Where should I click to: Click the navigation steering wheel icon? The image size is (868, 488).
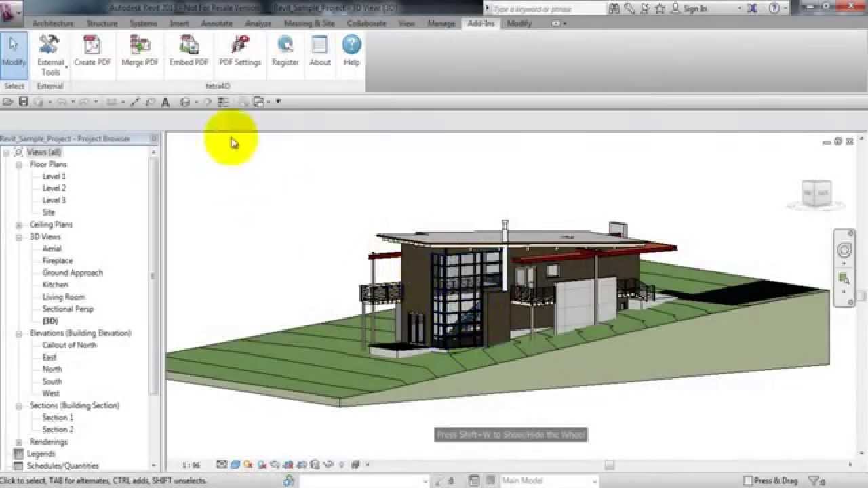pyautogui.click(x=844, y=251)
